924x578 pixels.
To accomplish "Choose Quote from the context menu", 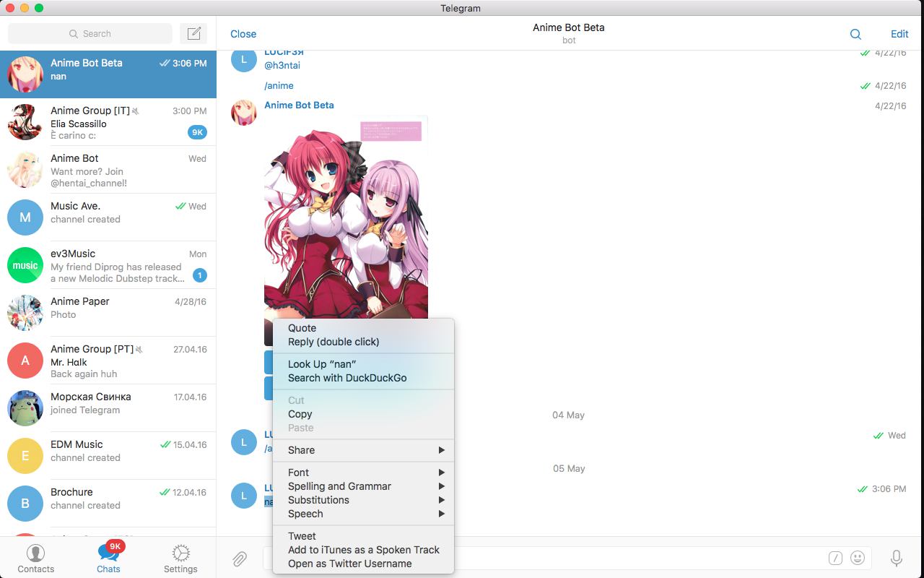I will [x=364, y=328].
